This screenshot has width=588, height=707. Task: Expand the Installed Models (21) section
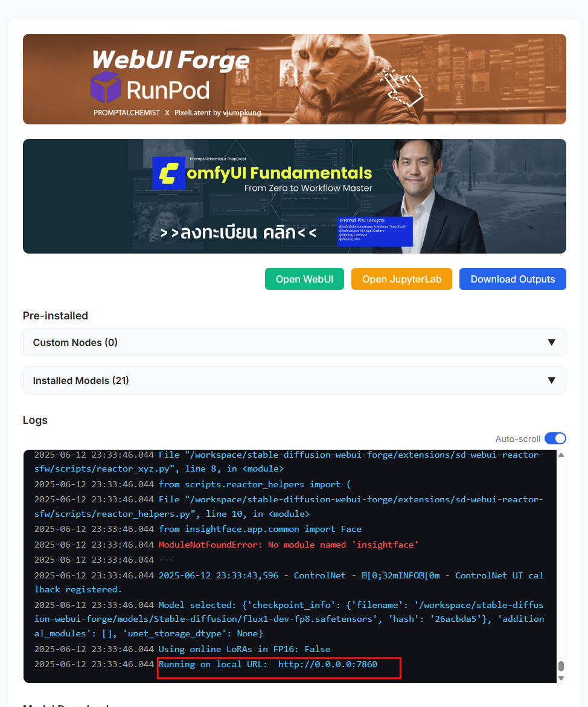click(295, 380)
